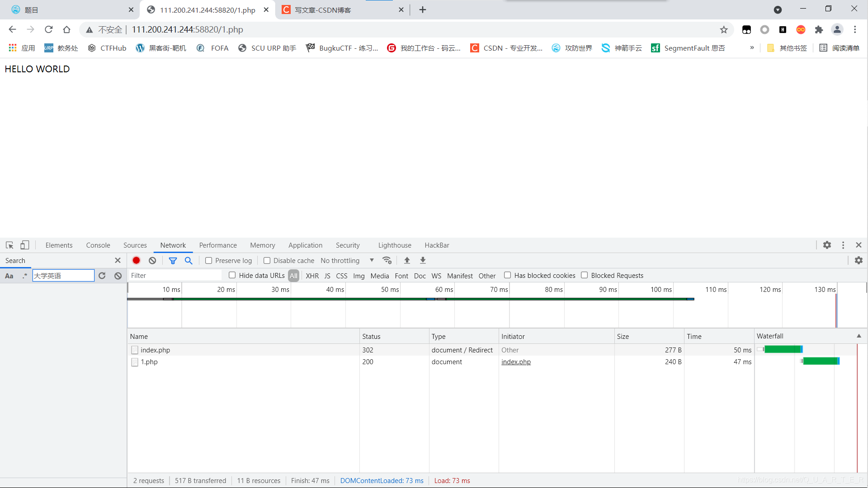Toggle the network filter funnel icon
This screenshot has width=868, height=488.
coord(173,260)
